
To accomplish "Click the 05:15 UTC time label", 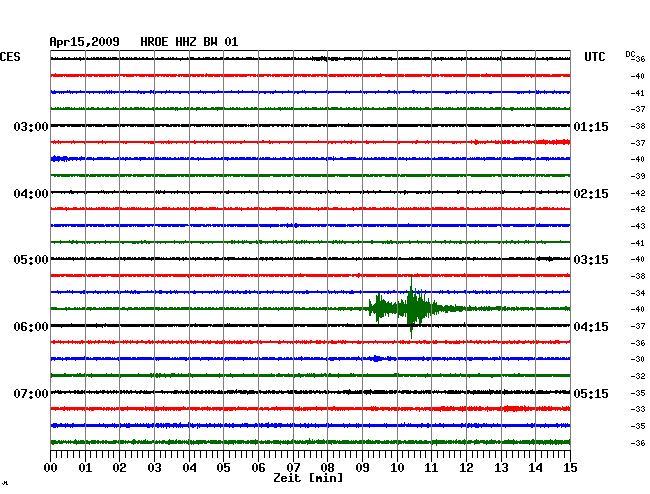I will click(591, 393).
